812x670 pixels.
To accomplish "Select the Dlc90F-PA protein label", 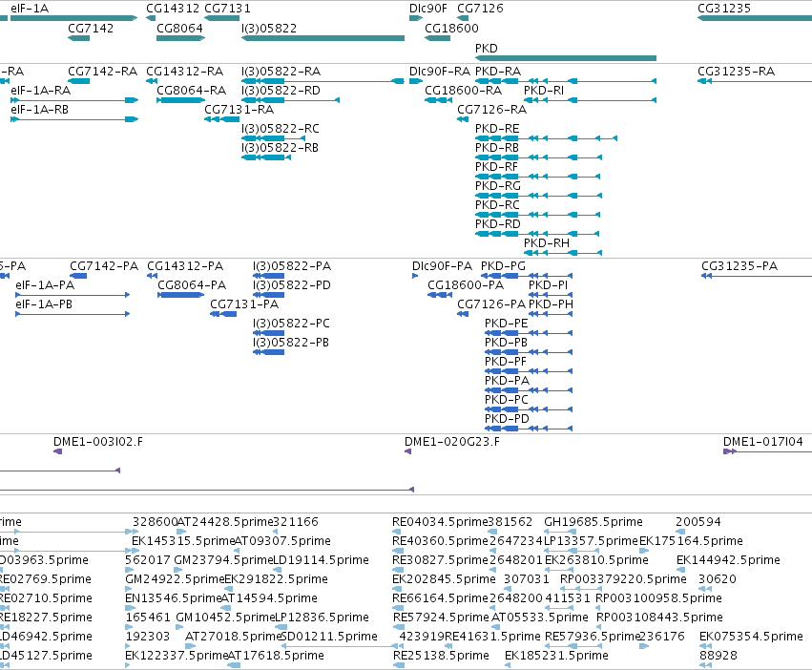I will tap(442, 266).
